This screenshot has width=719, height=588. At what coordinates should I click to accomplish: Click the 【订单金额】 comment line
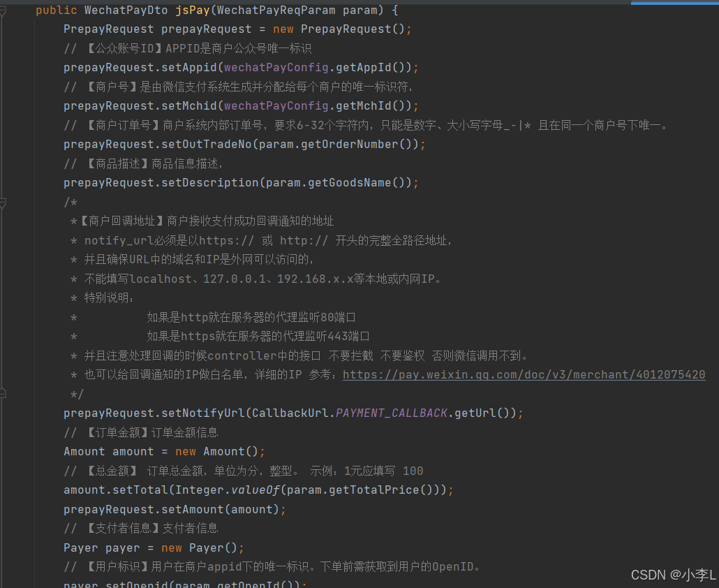(140, 432)
